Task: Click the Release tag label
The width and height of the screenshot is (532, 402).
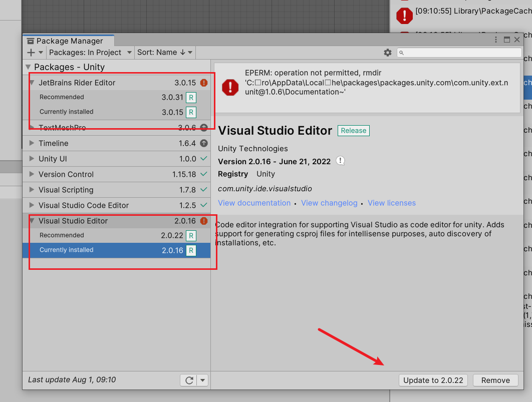Action: pyautogui.click(x=353, y=131)
